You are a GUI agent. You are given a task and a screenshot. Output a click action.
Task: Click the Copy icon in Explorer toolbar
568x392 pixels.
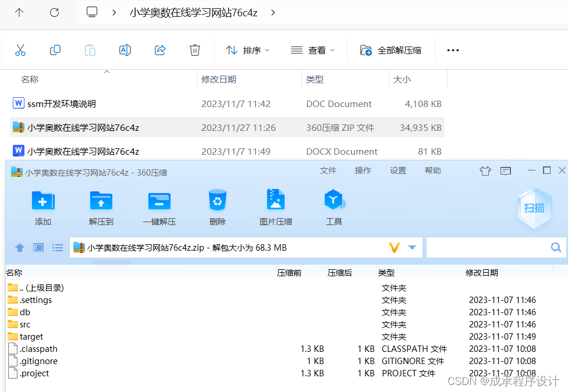pyautogui.click(x=55, y=50)
